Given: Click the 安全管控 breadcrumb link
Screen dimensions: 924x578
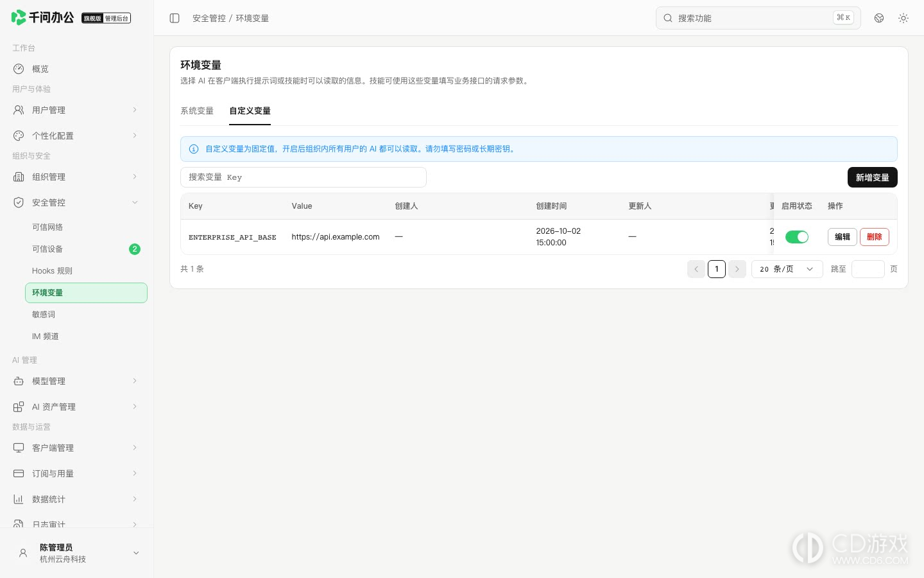Looking at the screenshot, I should coord(209,18).
